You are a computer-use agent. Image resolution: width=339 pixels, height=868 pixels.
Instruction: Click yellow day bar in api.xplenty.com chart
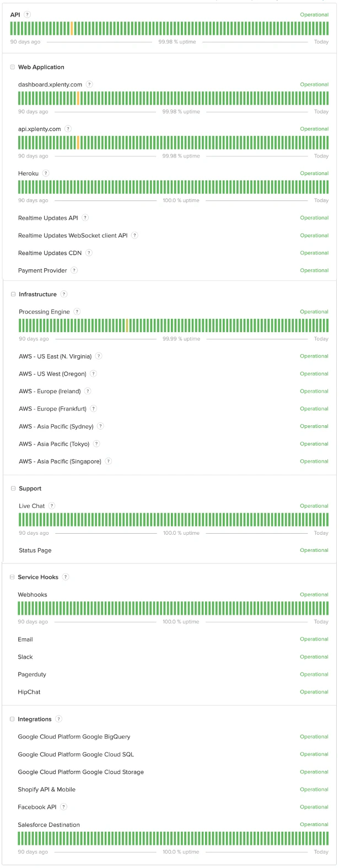(x=78, y=143)
